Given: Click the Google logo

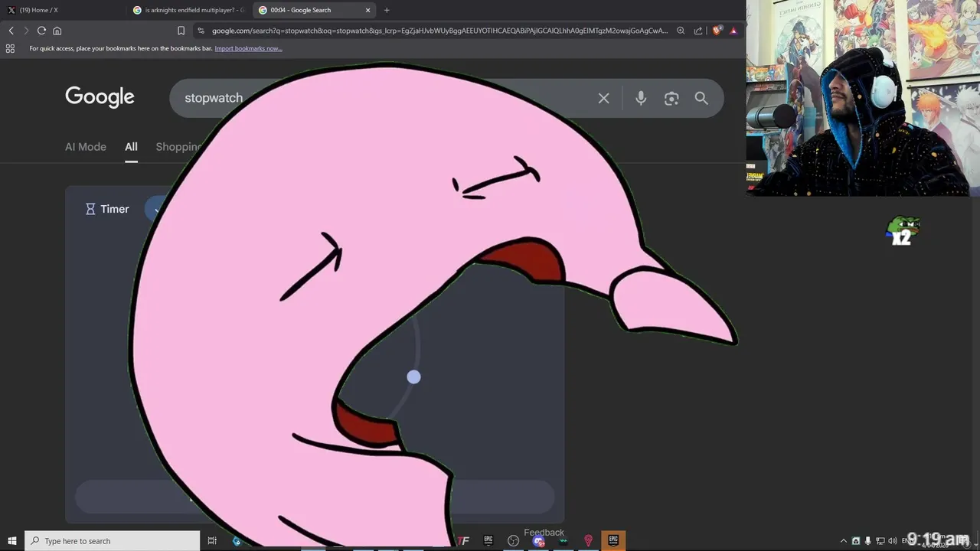Looking at the screenshot, I should click(100, 97).
